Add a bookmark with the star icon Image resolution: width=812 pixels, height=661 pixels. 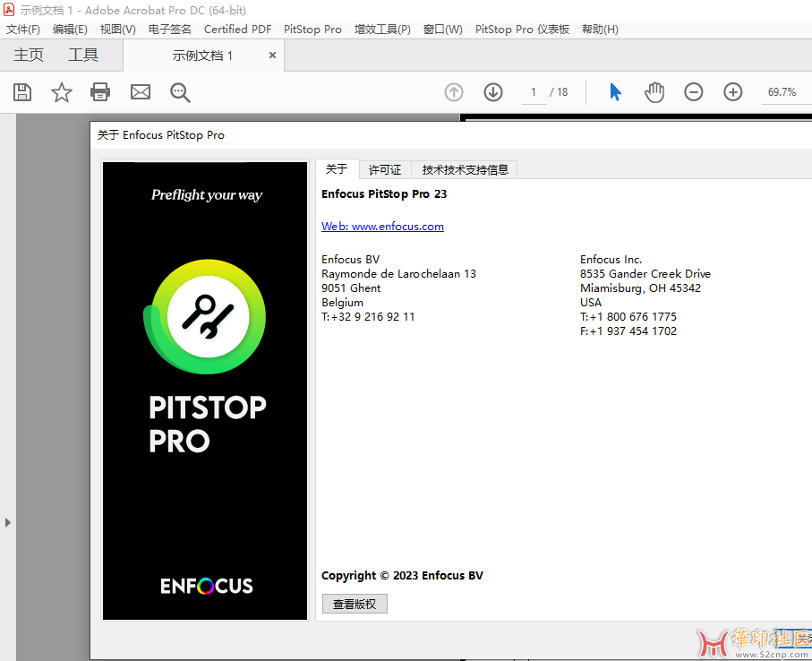(62, 92)
